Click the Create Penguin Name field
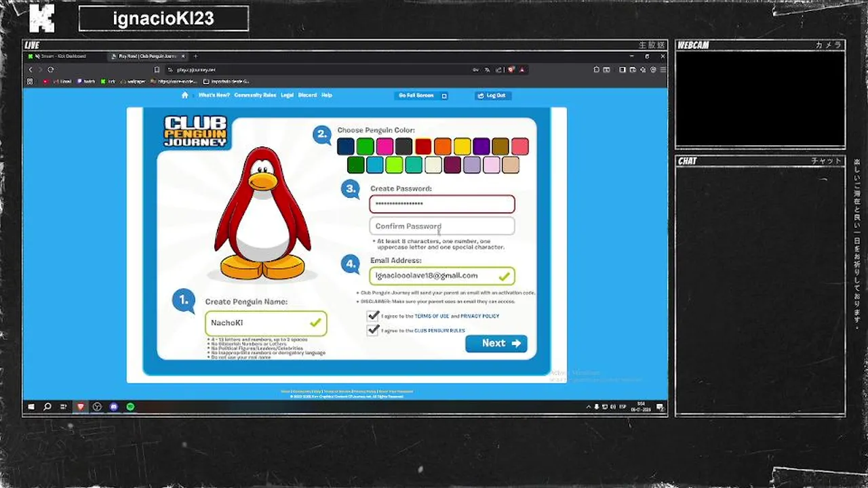Image resolution: width=868 pixels, height=488 pixels. click(x=266, y=323)
